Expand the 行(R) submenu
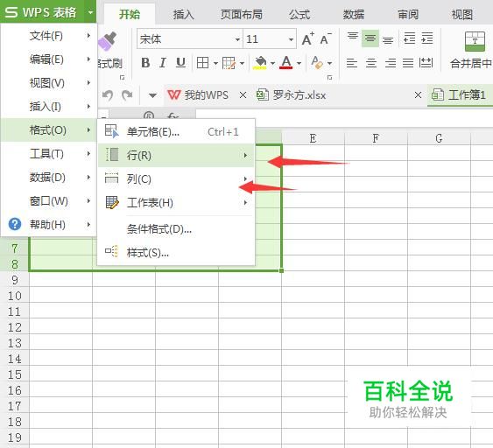The width and height of the screenshot is (493, 448). click(x=176, y=155)
